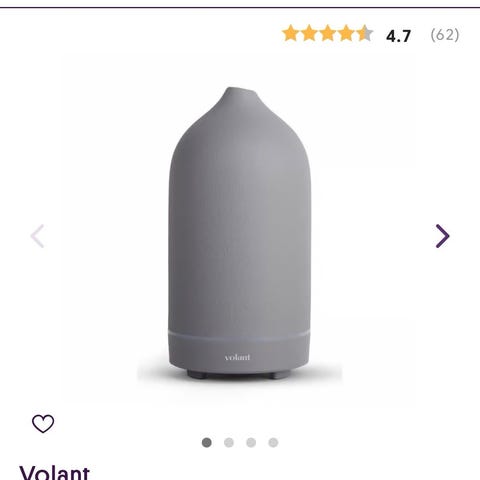This screenshot has height=480, width=480.
Task: Select the first carousel dot indicator
Action: (x=207, y=443)
